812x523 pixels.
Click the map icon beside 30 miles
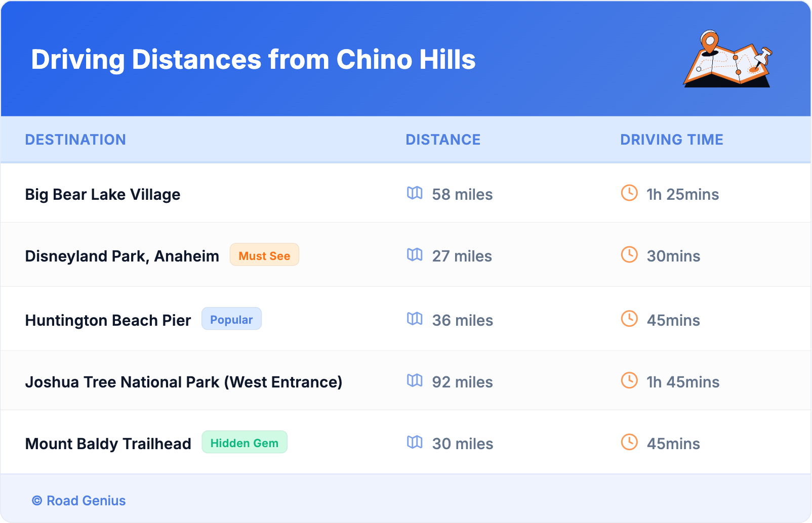point(415,442)
